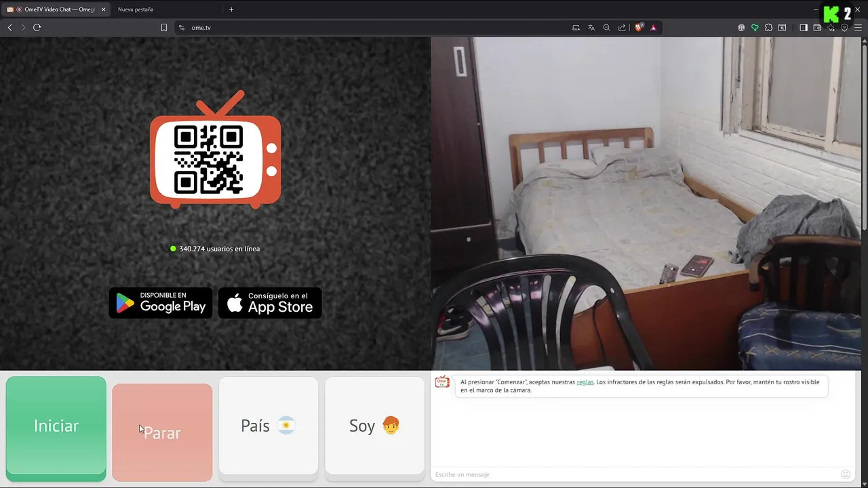The image size is (868, 488).
Task: Click the 340.274 usuarios en línea text
Action: [x=219, y=249]
